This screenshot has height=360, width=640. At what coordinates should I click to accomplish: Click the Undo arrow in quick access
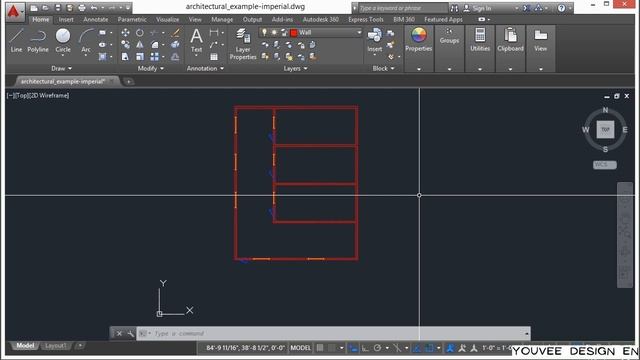pyautogui.click(x=94, y=8)
